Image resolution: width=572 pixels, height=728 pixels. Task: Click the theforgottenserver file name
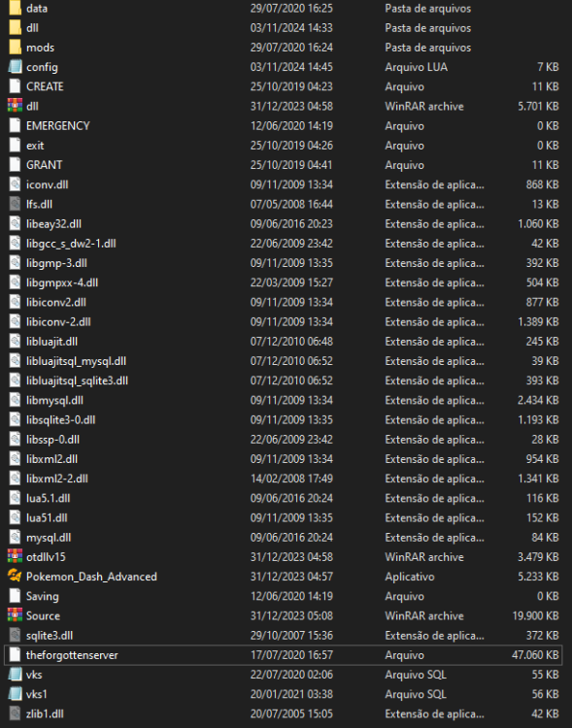72,655
